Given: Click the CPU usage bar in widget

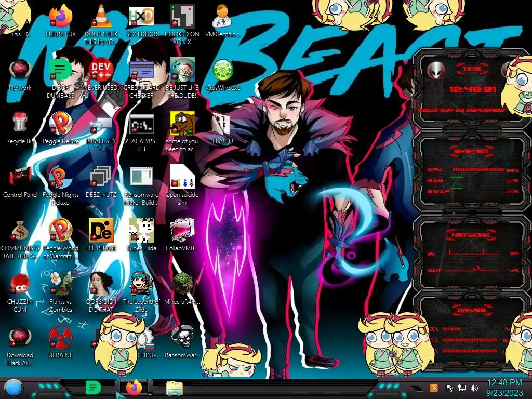Looking at the screenshot, I should tap(478, 170).
